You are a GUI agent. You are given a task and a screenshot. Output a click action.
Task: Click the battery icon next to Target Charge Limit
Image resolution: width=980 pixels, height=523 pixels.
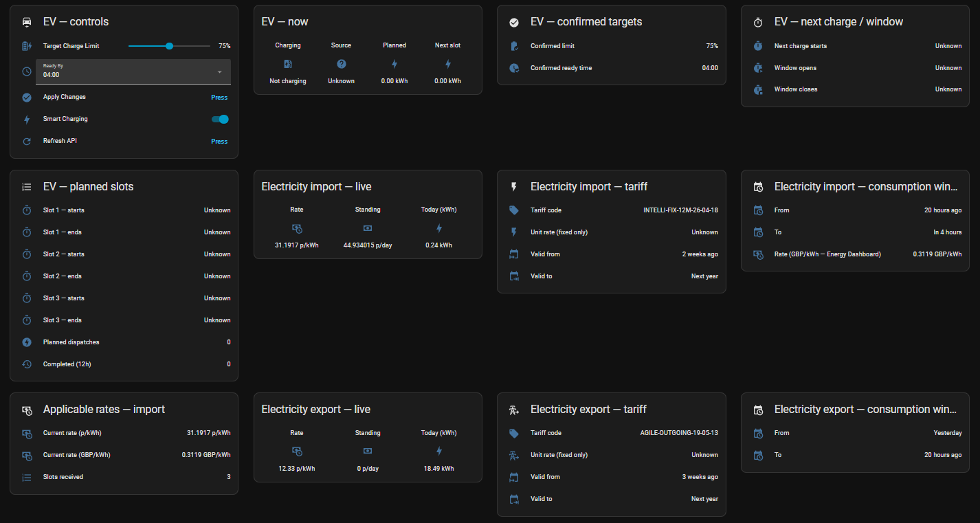point(27,46)
